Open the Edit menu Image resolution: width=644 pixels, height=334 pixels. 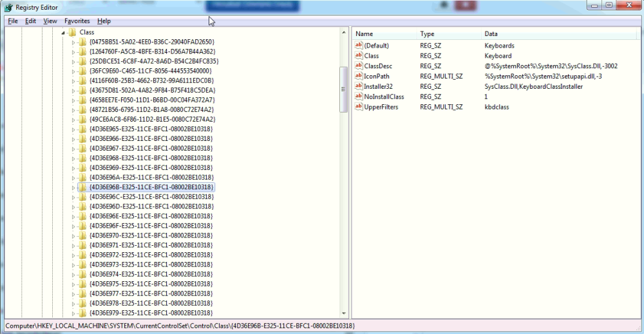coord(30,21)
